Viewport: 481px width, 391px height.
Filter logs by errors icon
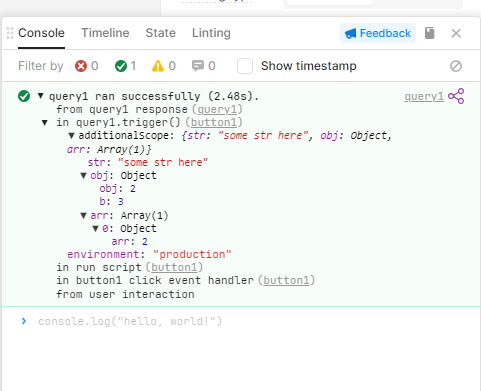(x=81, y=66)
